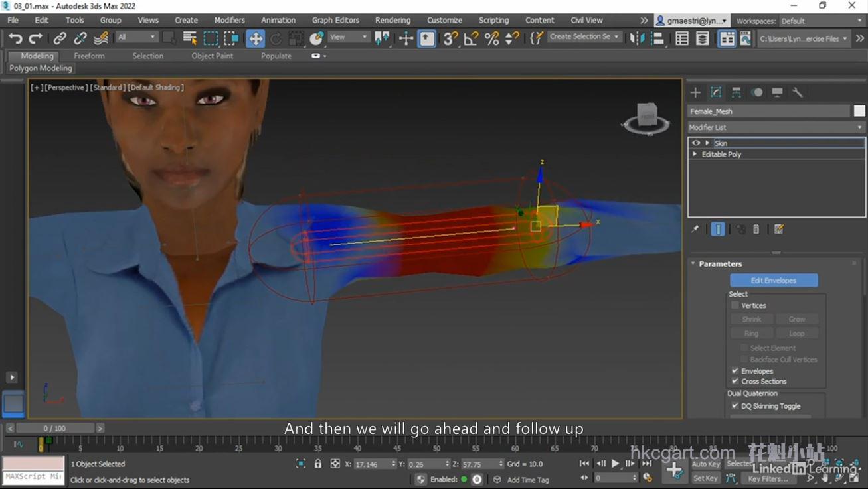Click the Select and Place icon
Image resolution: width=868 pixels, height=489 pixels.
[x=317, y=38]
